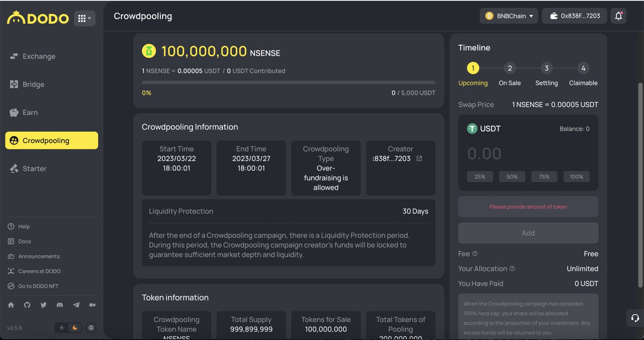Screen dimensions: 644x340
Task: Open the GitHub icon link
Action: (27, 305)
